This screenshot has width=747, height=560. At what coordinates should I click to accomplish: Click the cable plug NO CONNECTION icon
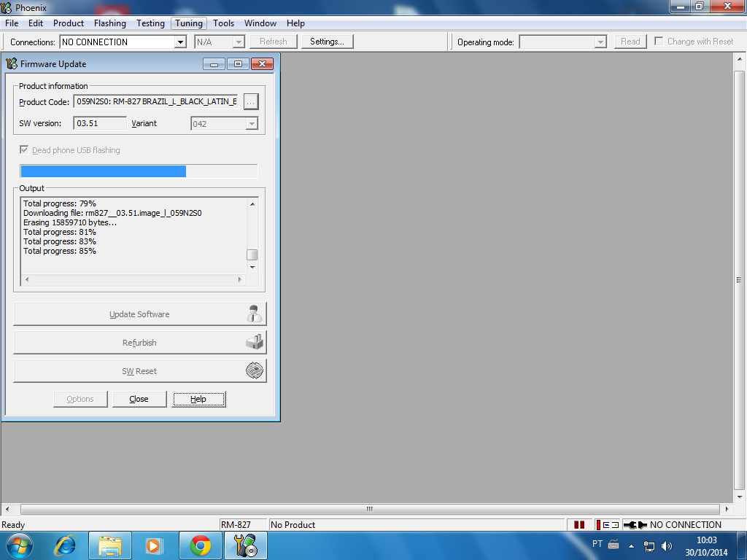[x=635, y=525]
